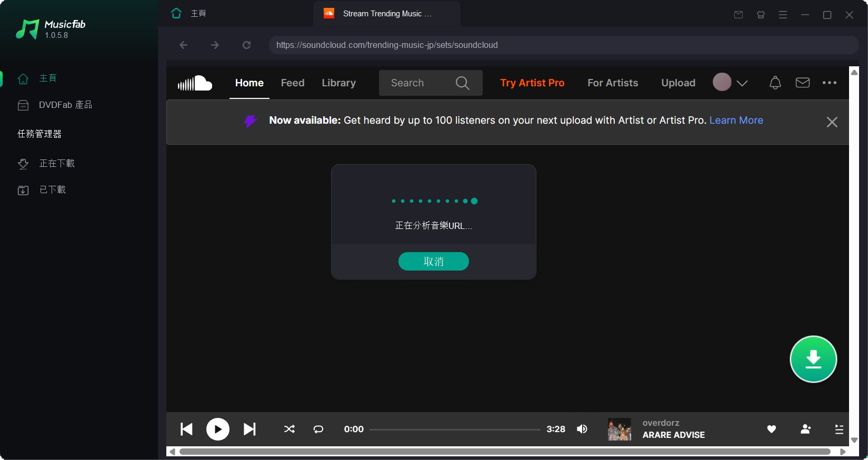Click the horizontal scrollbar right arrow
This screenshot has width=868, height=460.
(x=843, y=452)
